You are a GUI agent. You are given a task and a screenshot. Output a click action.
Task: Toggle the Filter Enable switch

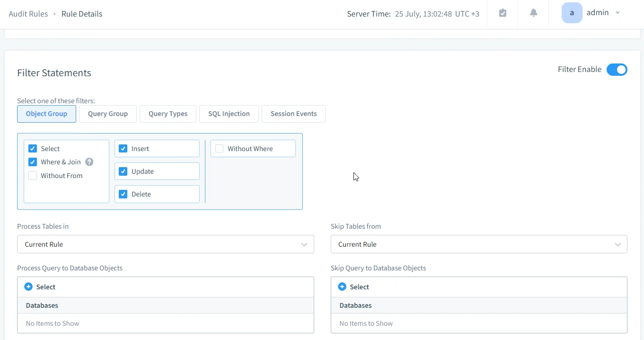tap(617, 70)
